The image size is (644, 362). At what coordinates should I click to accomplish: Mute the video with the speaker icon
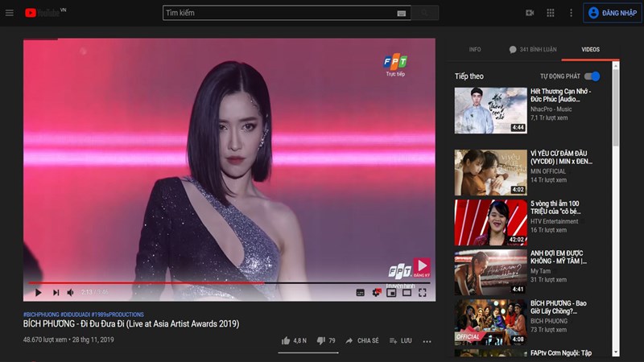(71, 292)
